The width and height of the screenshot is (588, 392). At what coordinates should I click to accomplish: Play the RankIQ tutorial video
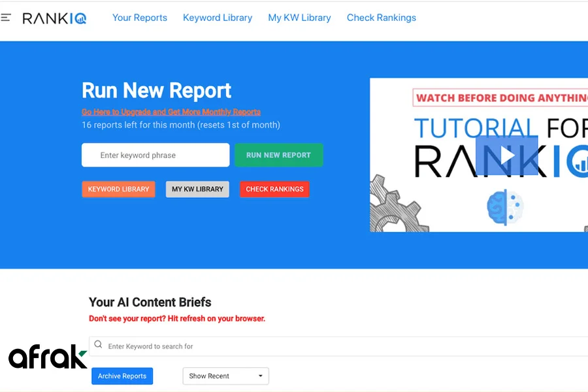(x=506, y=155)
